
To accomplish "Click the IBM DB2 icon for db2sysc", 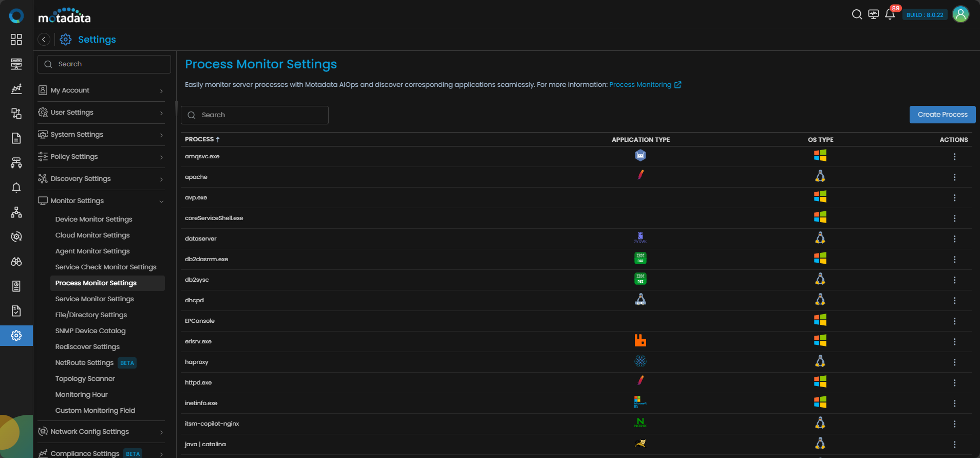I will coord(640,279).
